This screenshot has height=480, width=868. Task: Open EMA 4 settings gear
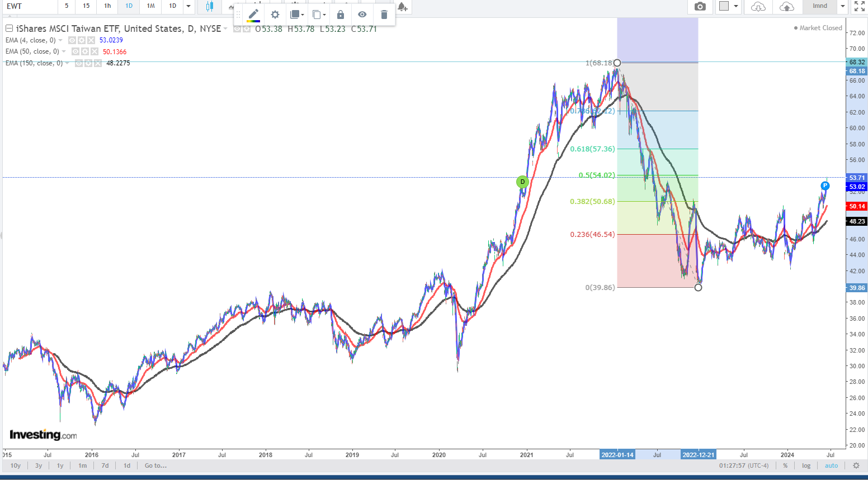coord(82,40)
